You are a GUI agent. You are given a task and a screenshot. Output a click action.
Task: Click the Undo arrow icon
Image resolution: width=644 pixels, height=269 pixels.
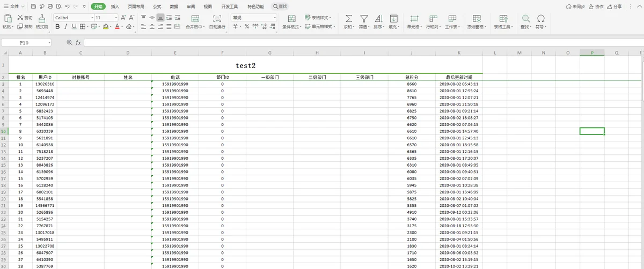(x=67, y=6)
